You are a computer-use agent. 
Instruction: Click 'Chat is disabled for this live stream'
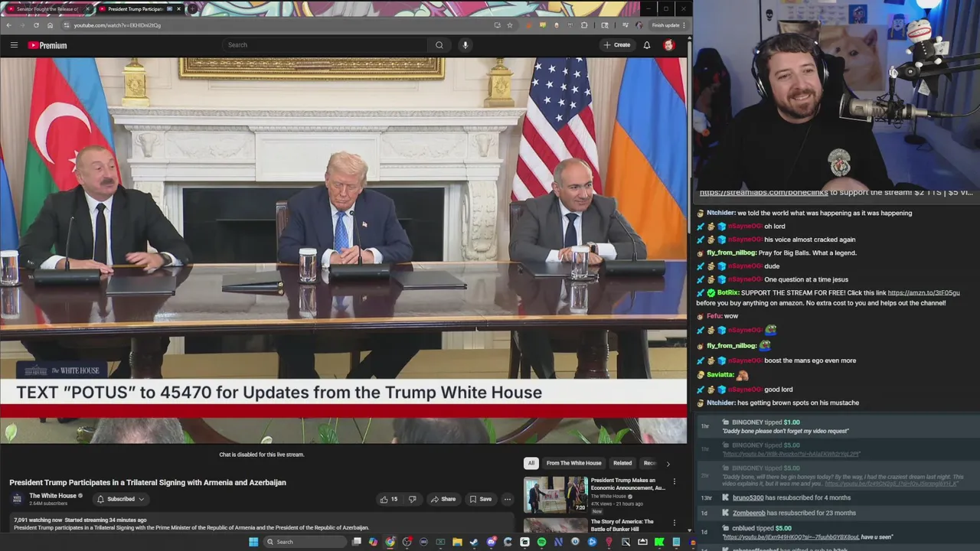pyautogui.click(x=262, y=455)
